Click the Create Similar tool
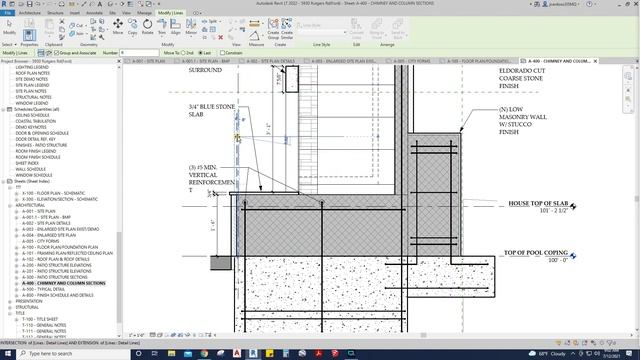Viewport: 640px width, 360px height. [x=287, y=28]
